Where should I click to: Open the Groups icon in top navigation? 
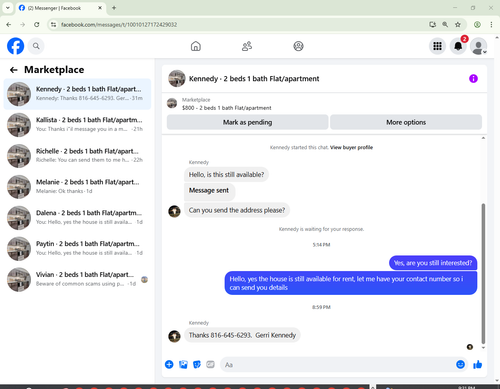click(x=298, y=46)
